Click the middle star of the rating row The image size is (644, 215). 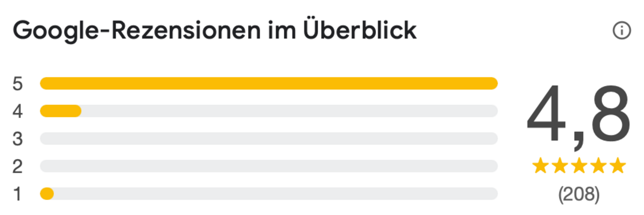coord(579,166)
